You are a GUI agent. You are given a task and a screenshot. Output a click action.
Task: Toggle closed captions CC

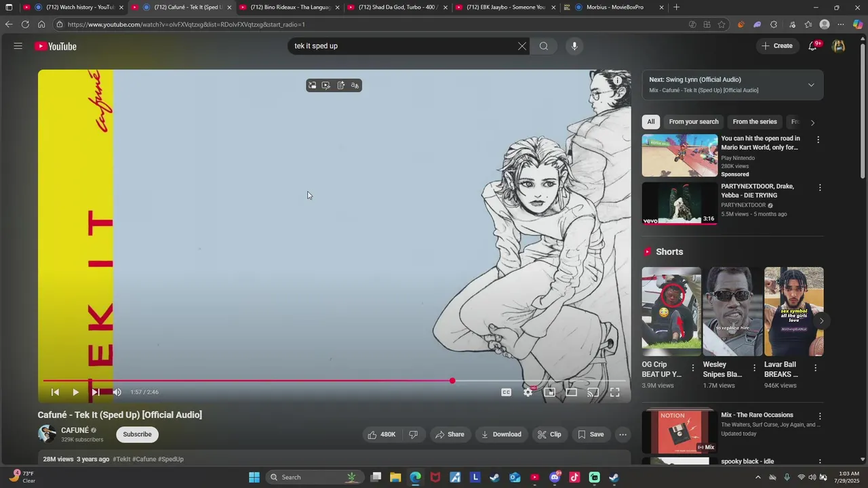pos(506,392)
